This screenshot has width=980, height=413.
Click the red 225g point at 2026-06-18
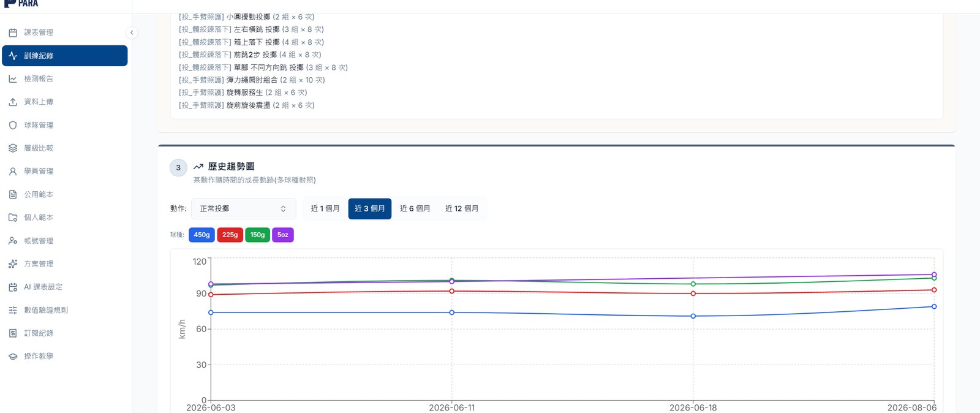pos(693,294)
